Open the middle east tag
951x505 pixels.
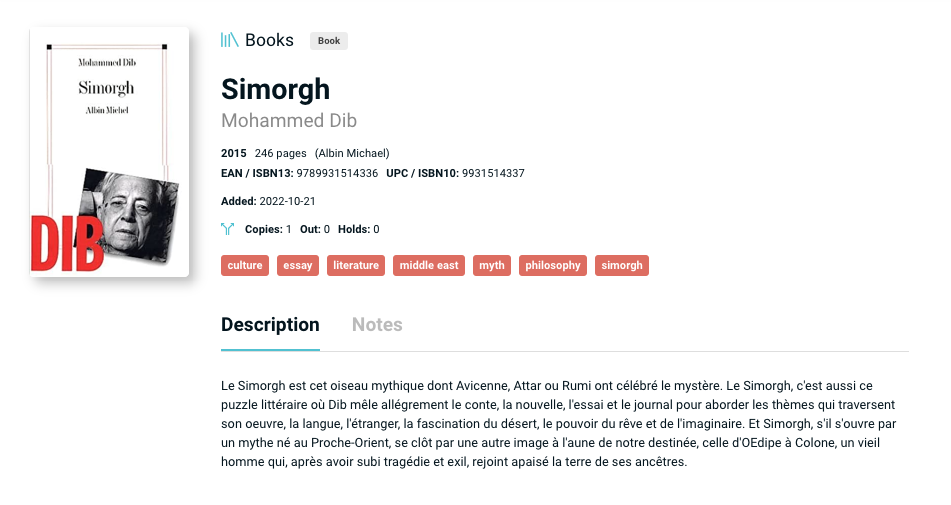[429, 266]
